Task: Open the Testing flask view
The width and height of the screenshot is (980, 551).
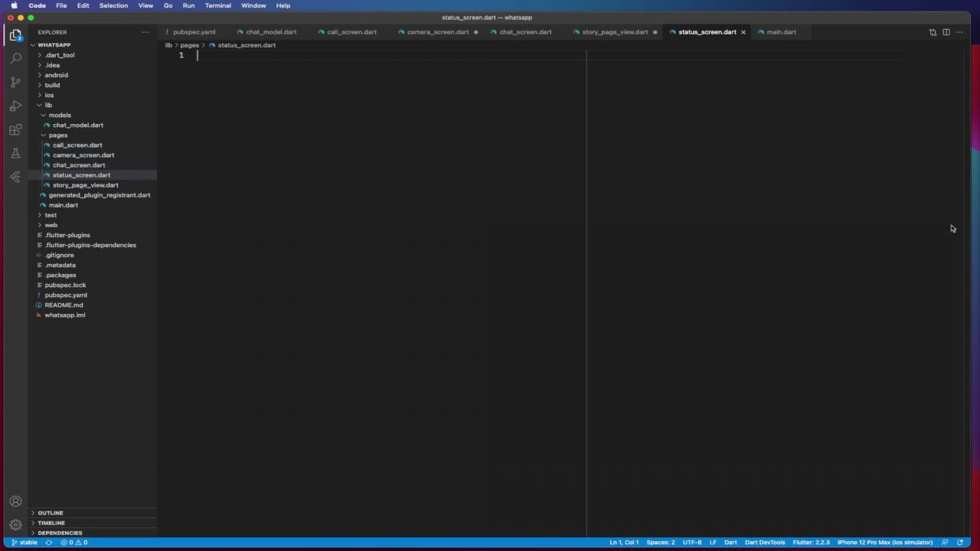Action: [15, 153]
